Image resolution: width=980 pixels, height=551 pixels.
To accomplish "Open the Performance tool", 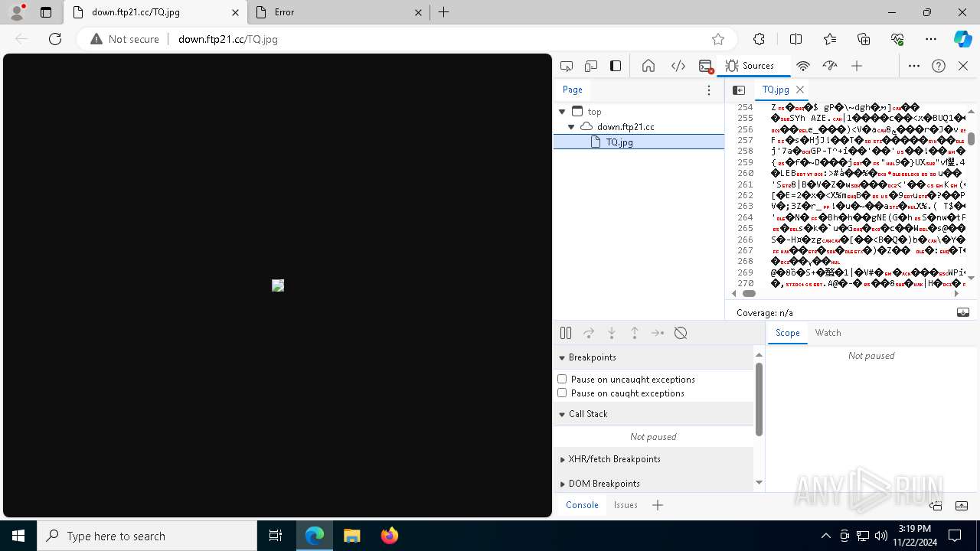I will [830, 66].
